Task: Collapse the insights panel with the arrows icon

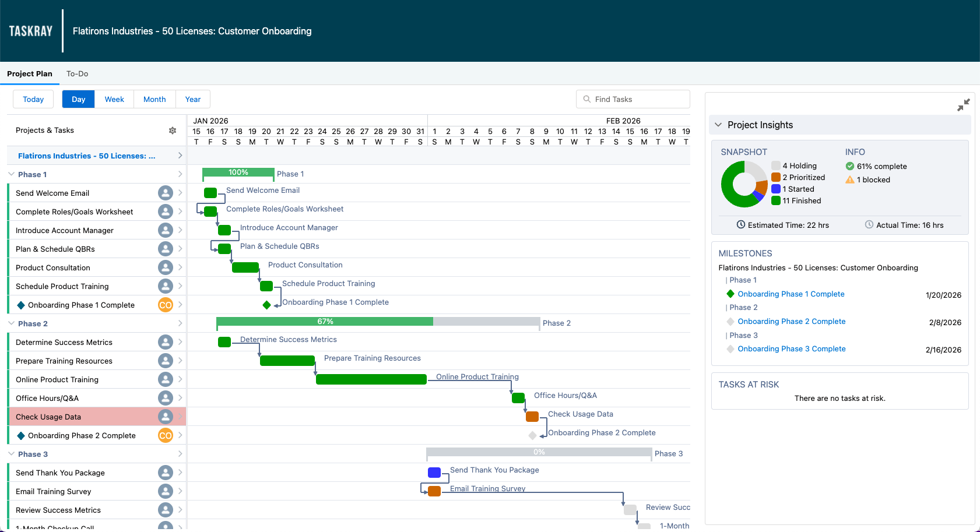Action: 964,105
